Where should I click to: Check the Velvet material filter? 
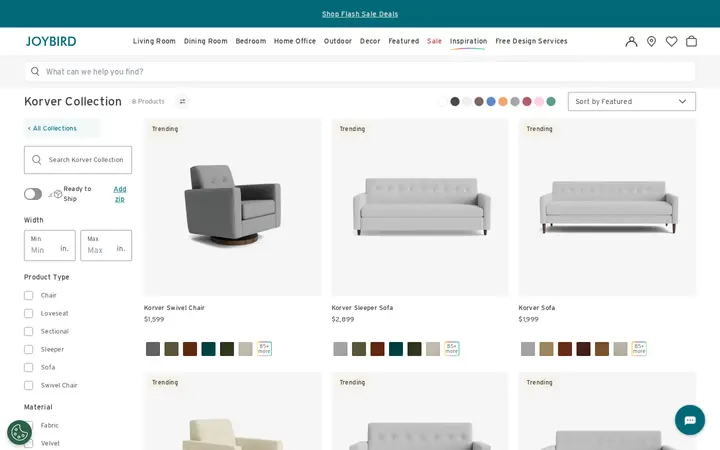point(28,443)
